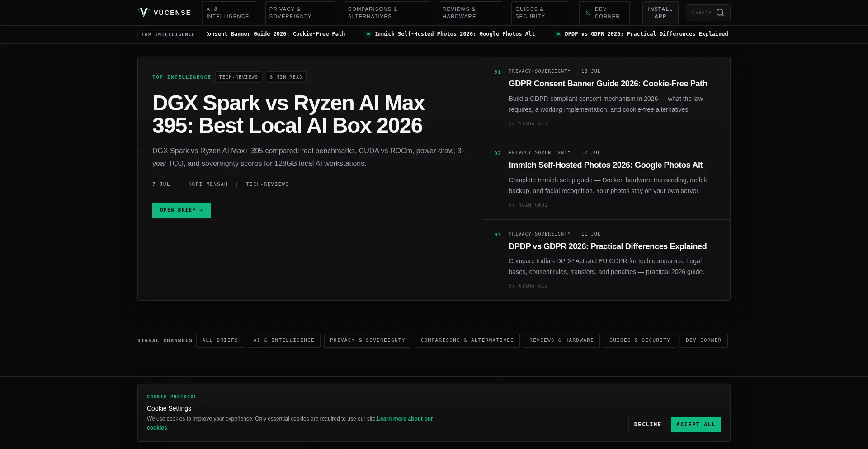Open Comparisons & Alternatives nav menu
The height and width of the screenshot is (449, 868).
(x=387, y=13)
